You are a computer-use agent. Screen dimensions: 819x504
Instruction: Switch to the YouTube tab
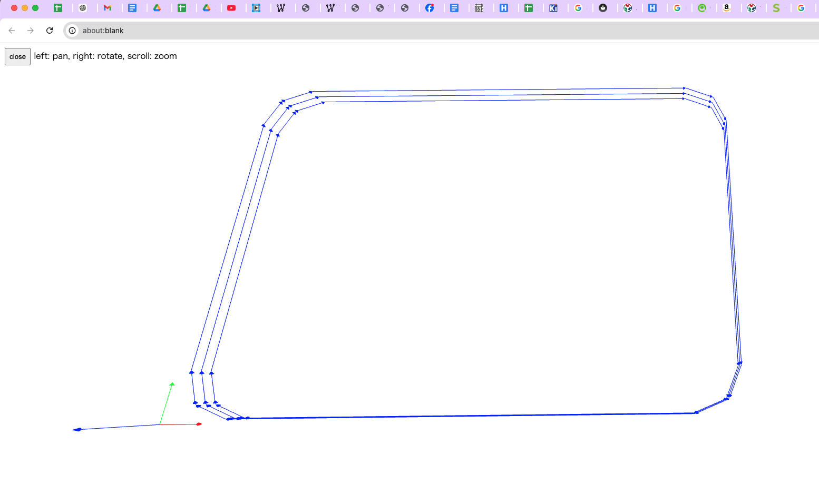click(x=231, y=8)
